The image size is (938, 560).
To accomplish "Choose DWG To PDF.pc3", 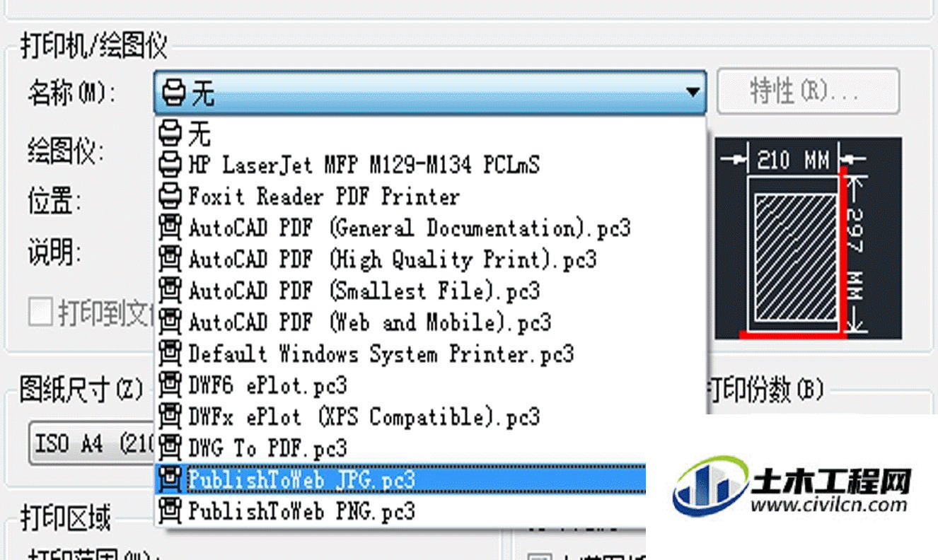I will [401, 448].
